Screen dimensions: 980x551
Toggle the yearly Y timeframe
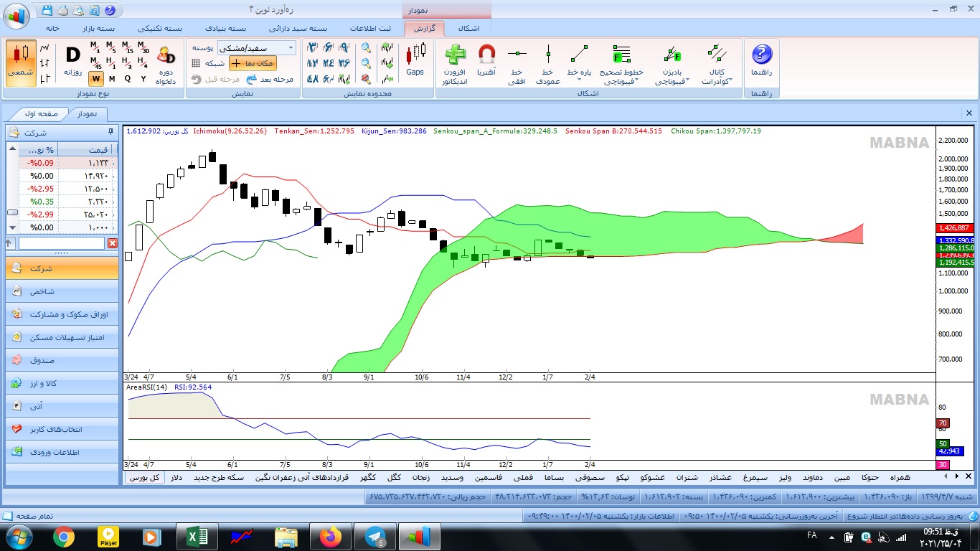[143, 78]
